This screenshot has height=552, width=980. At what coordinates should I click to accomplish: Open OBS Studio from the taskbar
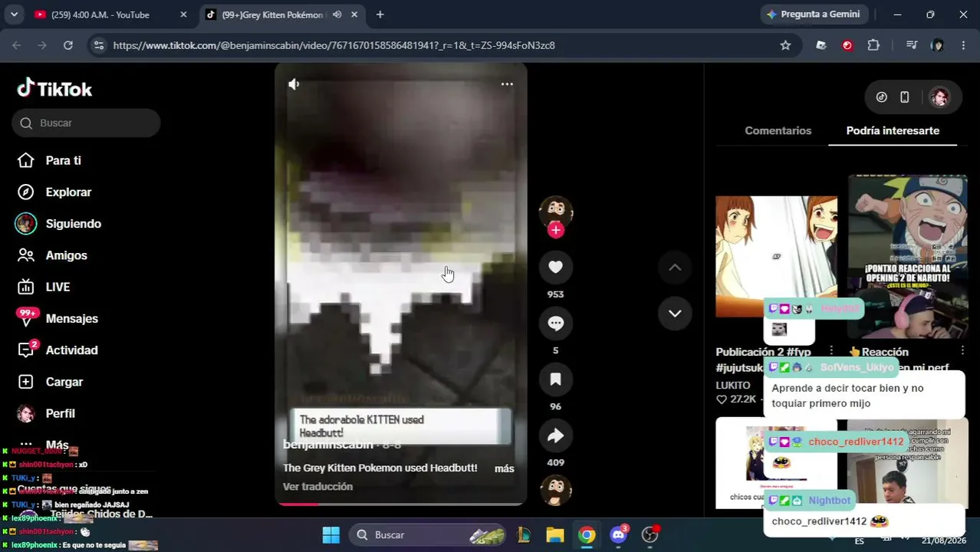(650, 534)
